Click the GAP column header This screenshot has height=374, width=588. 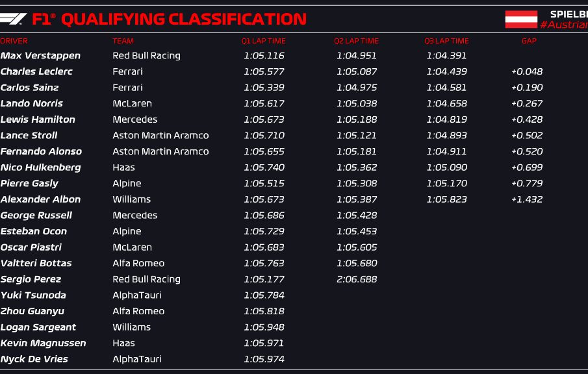pos(529,41)
